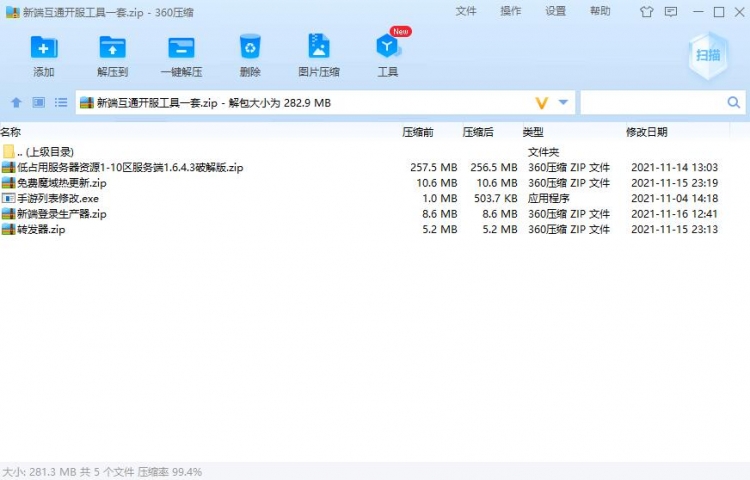Click the parent directory folder icon

coord(8,152)
